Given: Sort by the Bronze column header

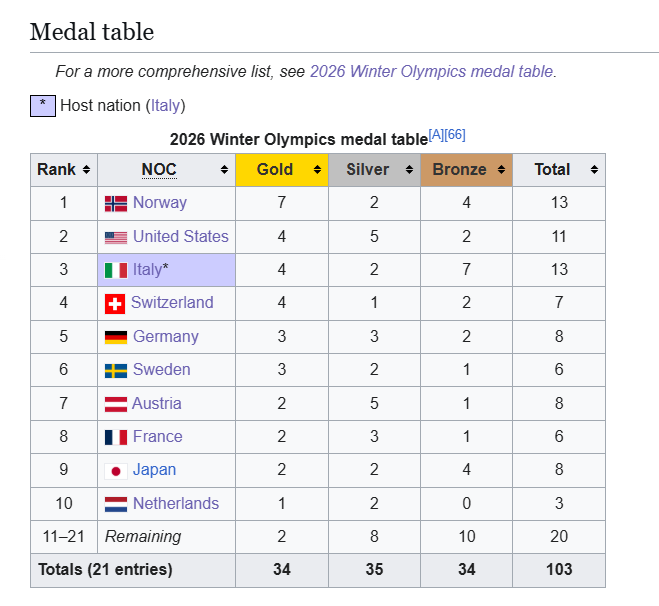Looking at the screenshot, I should tap(459, 170).
